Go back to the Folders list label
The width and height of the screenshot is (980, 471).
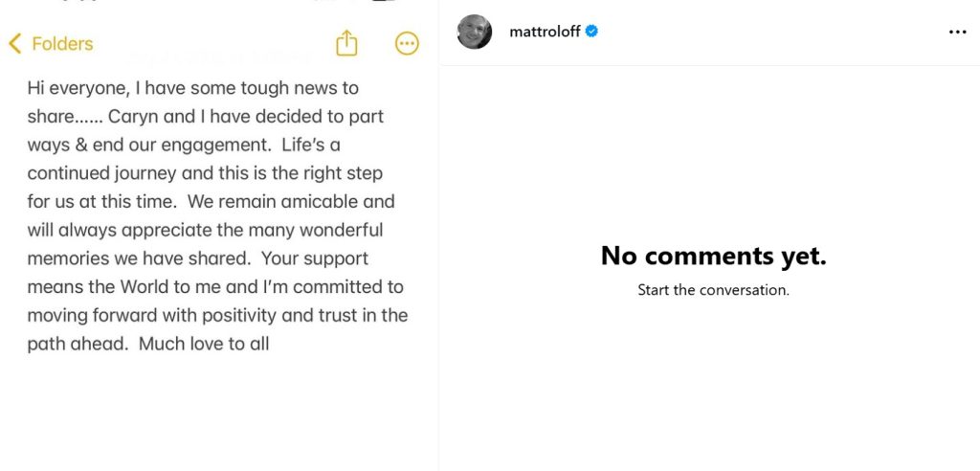[x=62, y=44]
